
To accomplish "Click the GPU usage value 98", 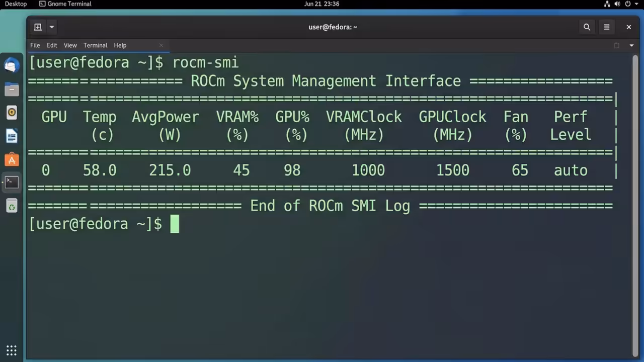I will click(292, 170).
